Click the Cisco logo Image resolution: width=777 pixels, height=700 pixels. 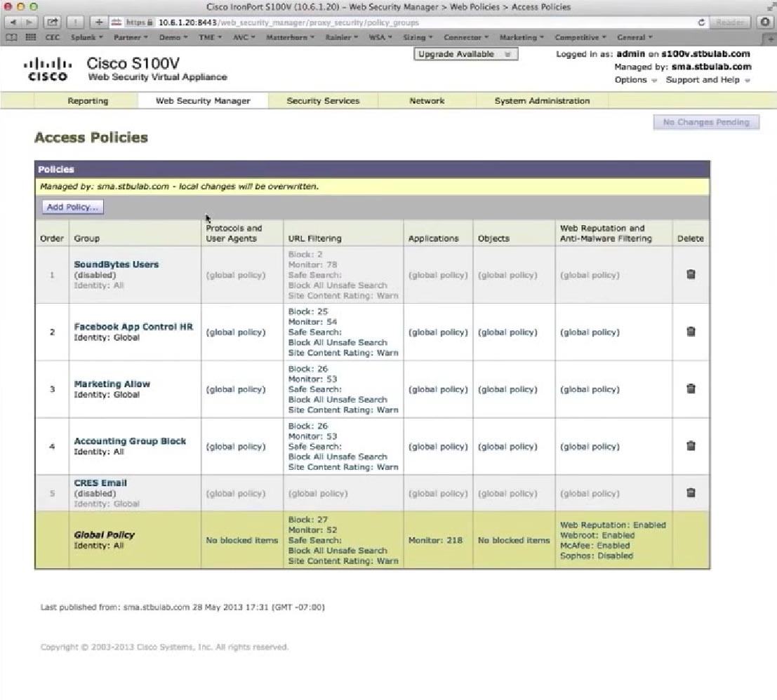tap(48, 69)
